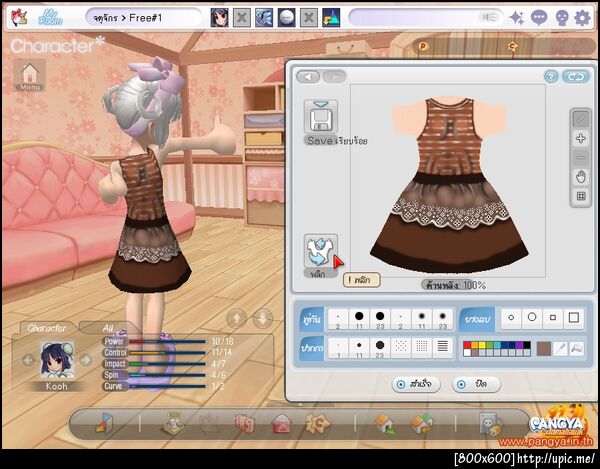Select the small square eraser shape

[553, 318]
